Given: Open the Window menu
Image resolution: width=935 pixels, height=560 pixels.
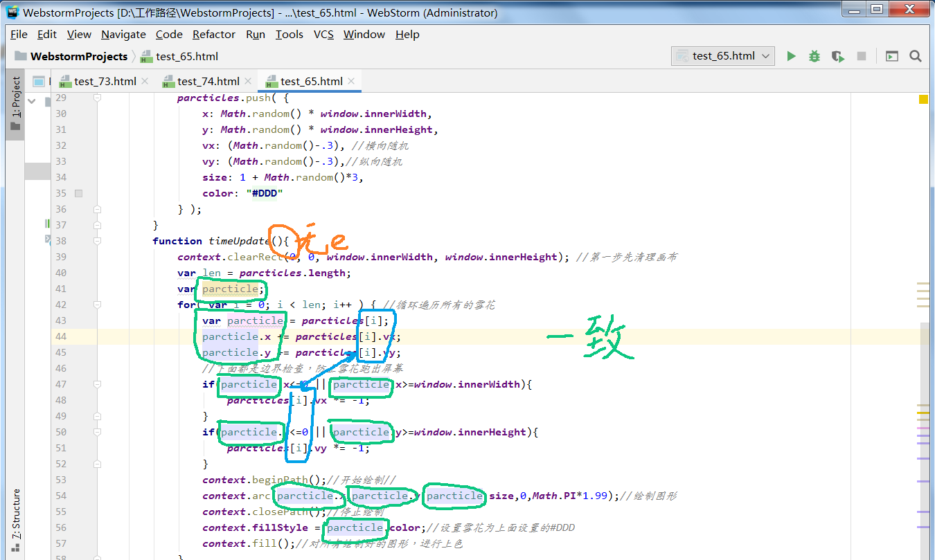Looking at the screenshot, I should click(x=364, y=34).
